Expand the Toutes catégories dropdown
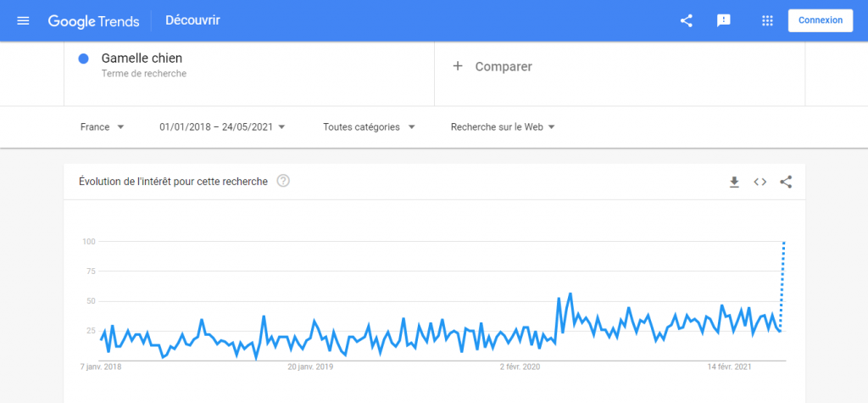This screenshot has width=868, height=403. [x=369, y=127]
